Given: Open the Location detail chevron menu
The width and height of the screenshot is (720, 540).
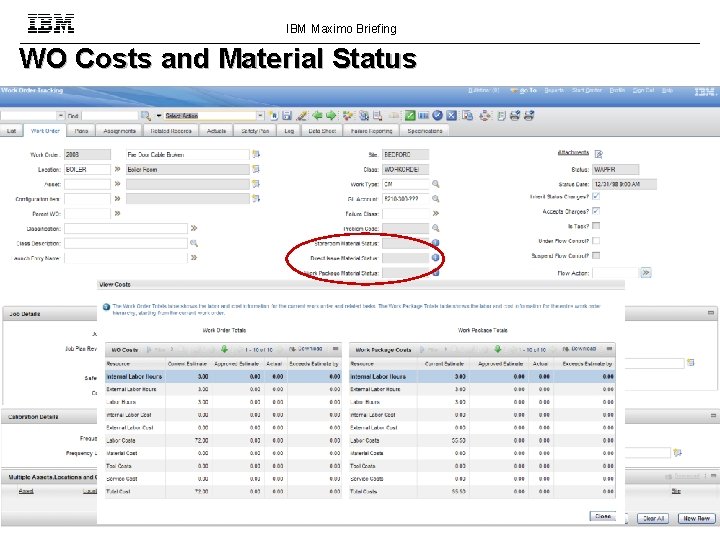Looking at the screenshot, I should point(117,169).
